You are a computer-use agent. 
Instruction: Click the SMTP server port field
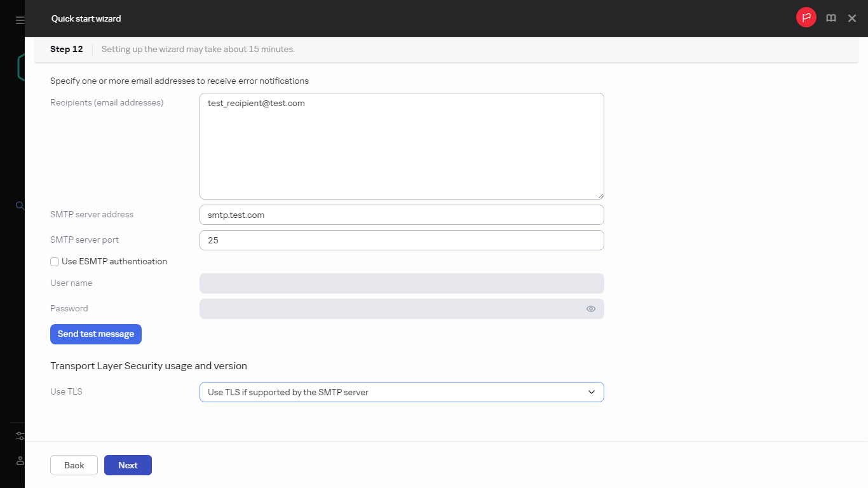pyautogui.click(x=402, y=240)
